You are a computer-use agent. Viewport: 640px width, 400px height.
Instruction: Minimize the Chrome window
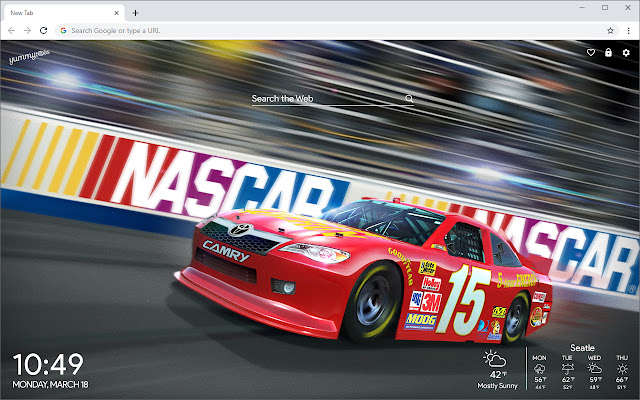point(582,7)
